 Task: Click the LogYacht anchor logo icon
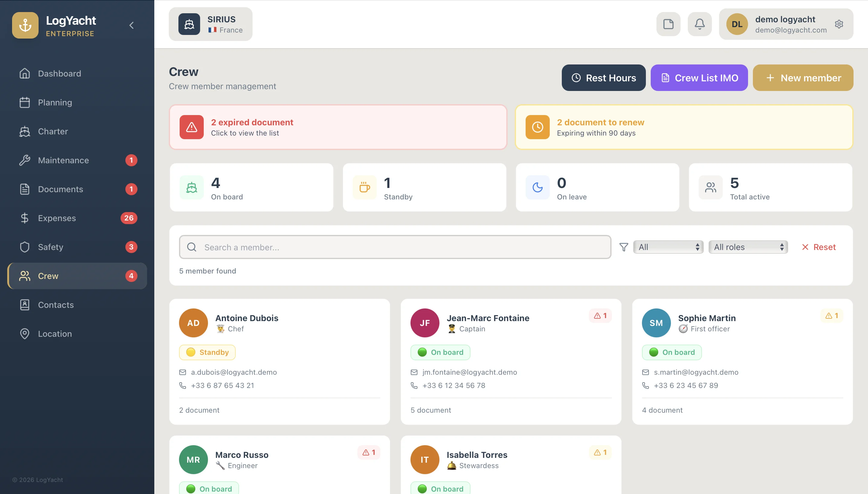point(25,25)
